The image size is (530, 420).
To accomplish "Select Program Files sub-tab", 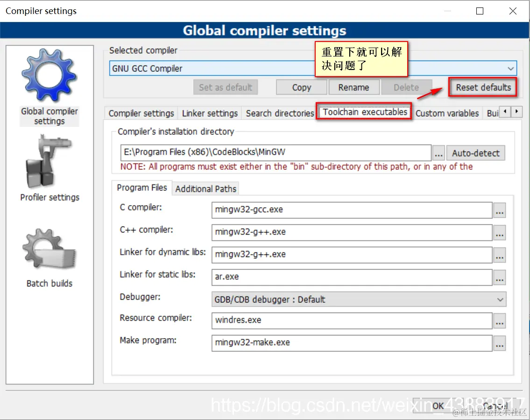I will coord(142,188).
